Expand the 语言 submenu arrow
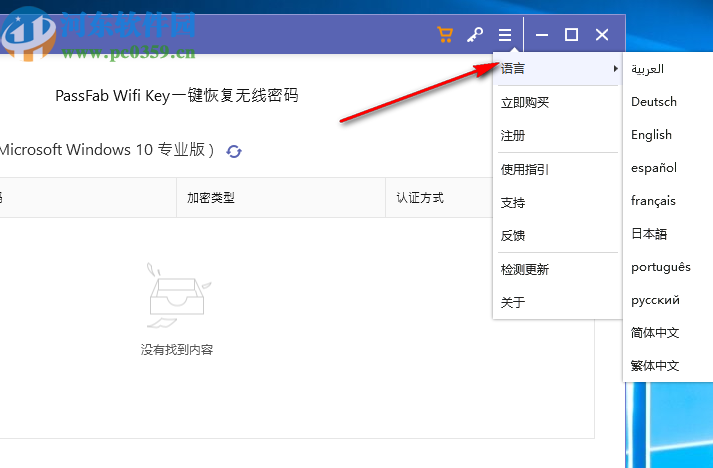 click(615, 69)
